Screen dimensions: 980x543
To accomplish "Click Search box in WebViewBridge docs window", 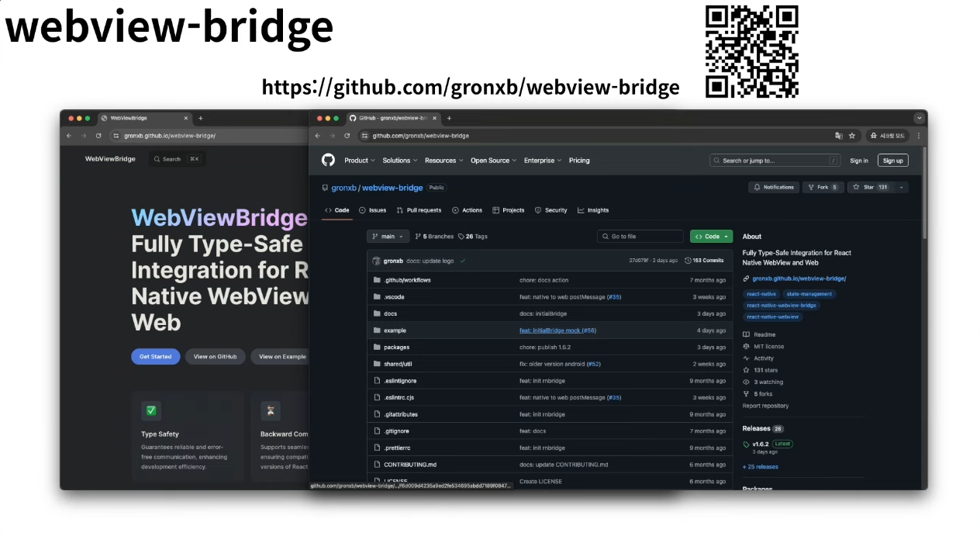I will (x=177, y=159).
